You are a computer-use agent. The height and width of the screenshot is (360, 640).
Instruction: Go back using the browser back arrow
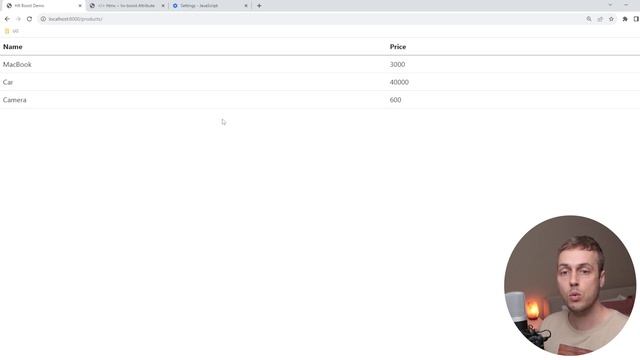pos(7,19)
